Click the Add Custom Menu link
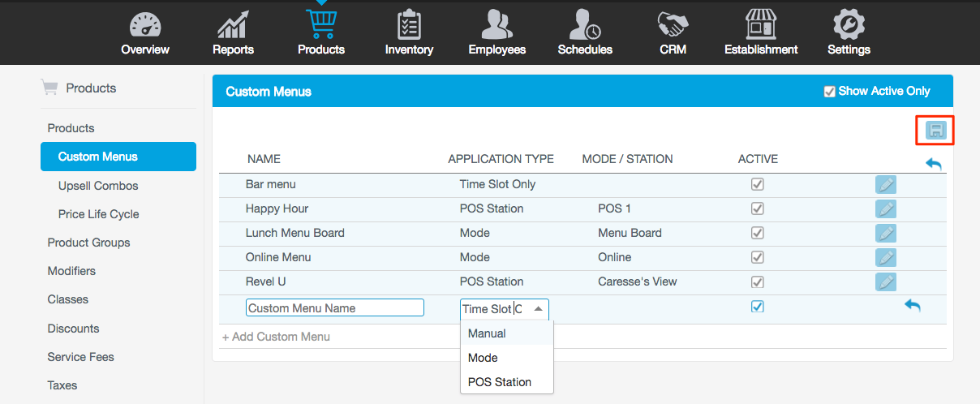 pos(276,336)
